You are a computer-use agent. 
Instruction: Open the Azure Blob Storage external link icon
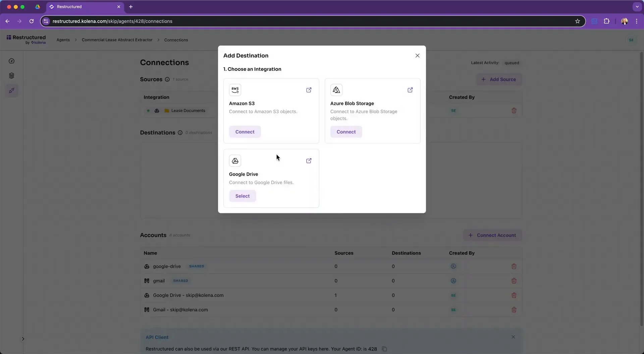(410, 90)
